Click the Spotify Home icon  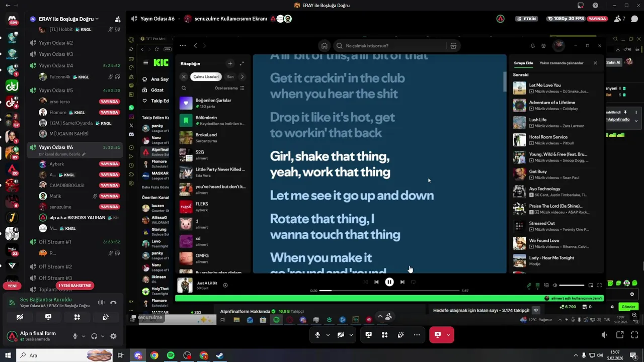[325, 46]
